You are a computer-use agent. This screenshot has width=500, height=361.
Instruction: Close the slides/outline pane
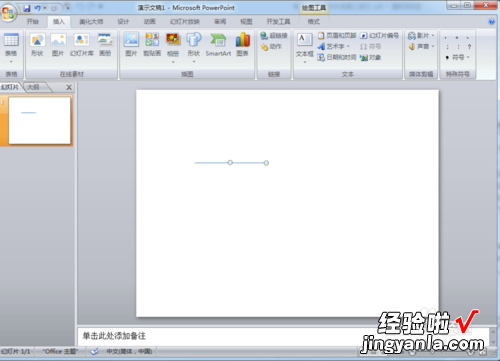coord(69,87)
